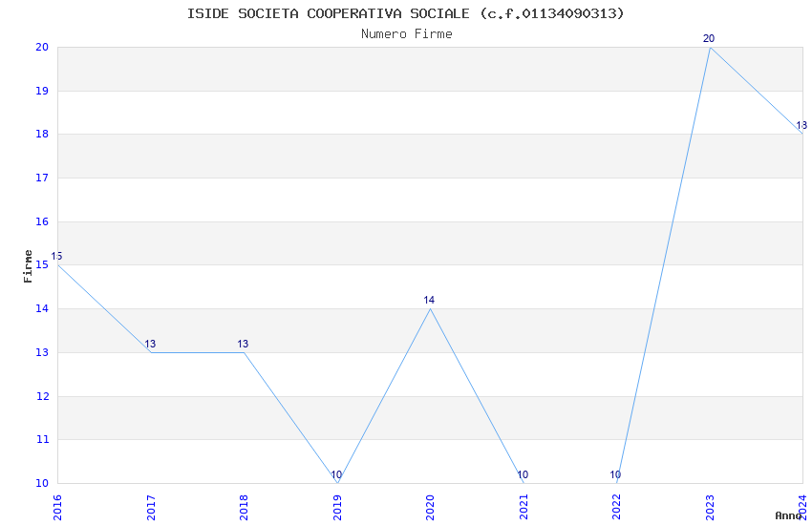Select the 2017 x-axis year label

(151, 508)
